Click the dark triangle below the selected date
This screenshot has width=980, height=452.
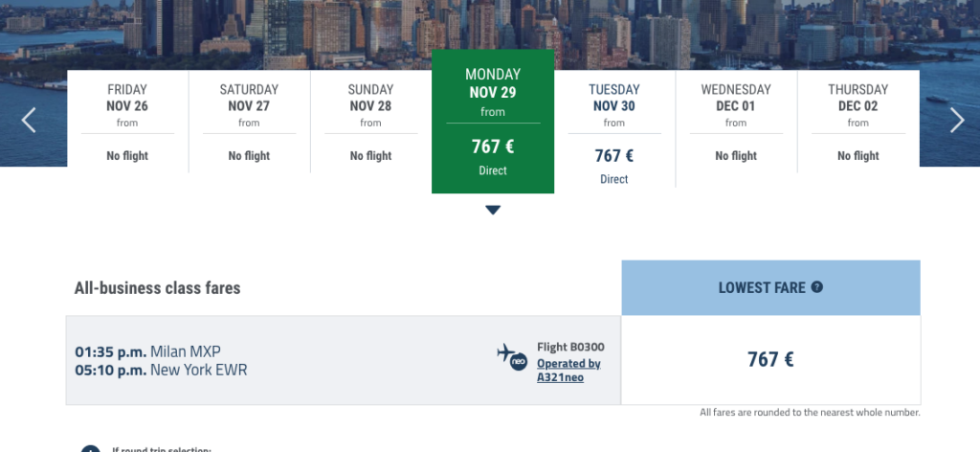click(493, 210)
